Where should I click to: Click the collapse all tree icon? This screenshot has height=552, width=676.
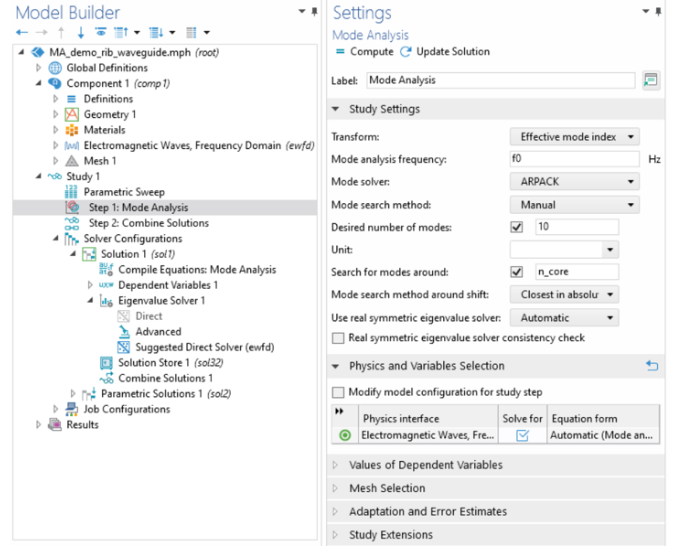click(121, 32)
